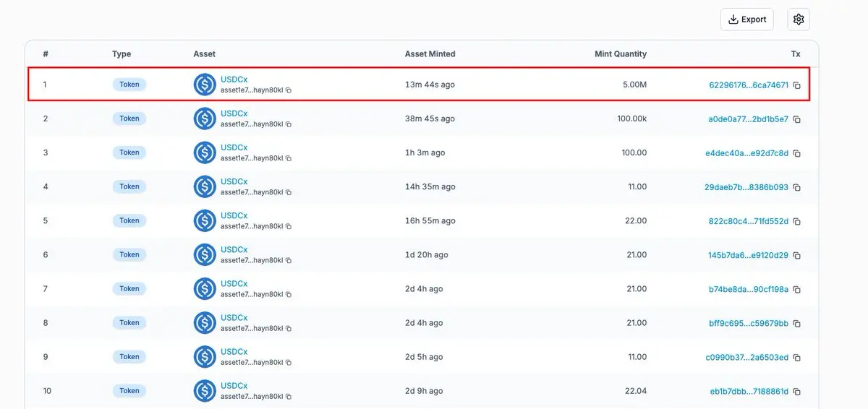Copy transaction hash 145b7da6...e9120d29
Image resolution: width=868 pixels, height=409 pixels.
coord(796,255)
